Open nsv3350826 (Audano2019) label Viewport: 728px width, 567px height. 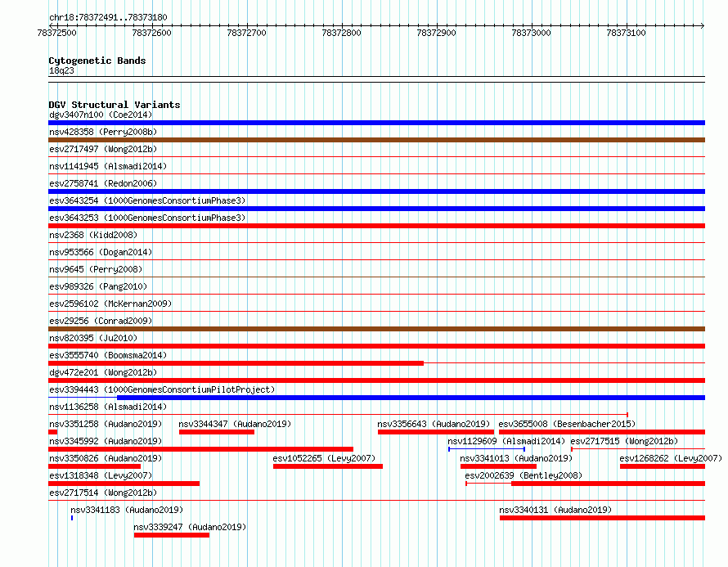[106, 458]
